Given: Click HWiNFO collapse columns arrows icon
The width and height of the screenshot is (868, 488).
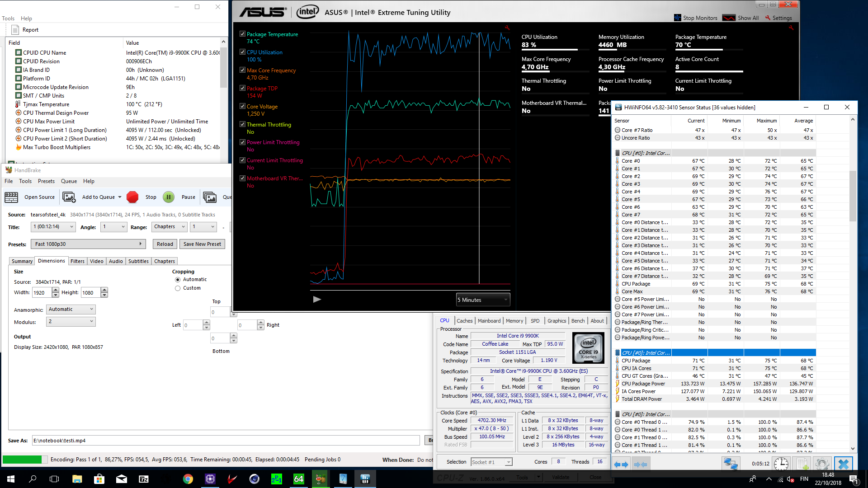Looking at the screenshot, I should coord(641,464).
